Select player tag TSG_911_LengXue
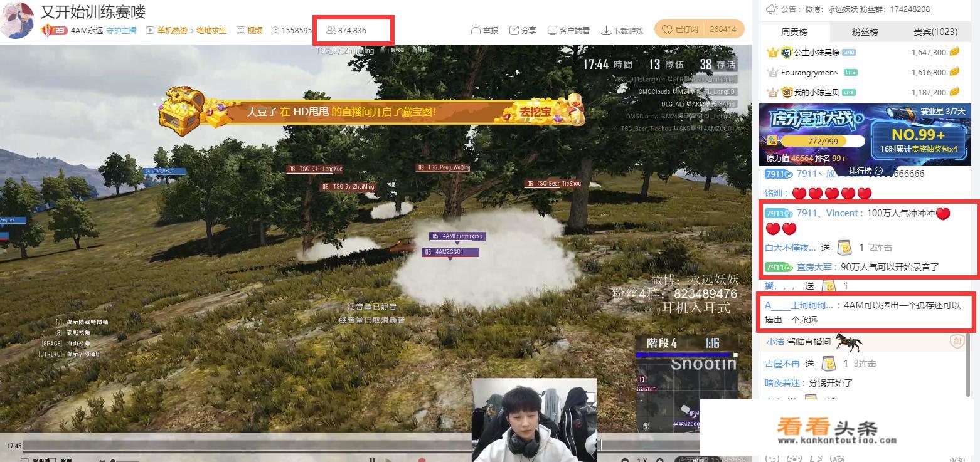Image resolution: width=980 pixels, height=462 pixels. [x=316, y=169]
